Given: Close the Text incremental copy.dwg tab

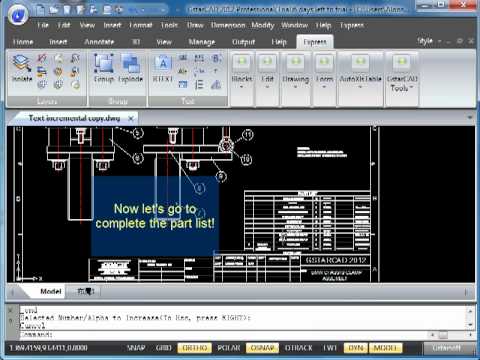Looking at the screenshot, I should point(131,118).
